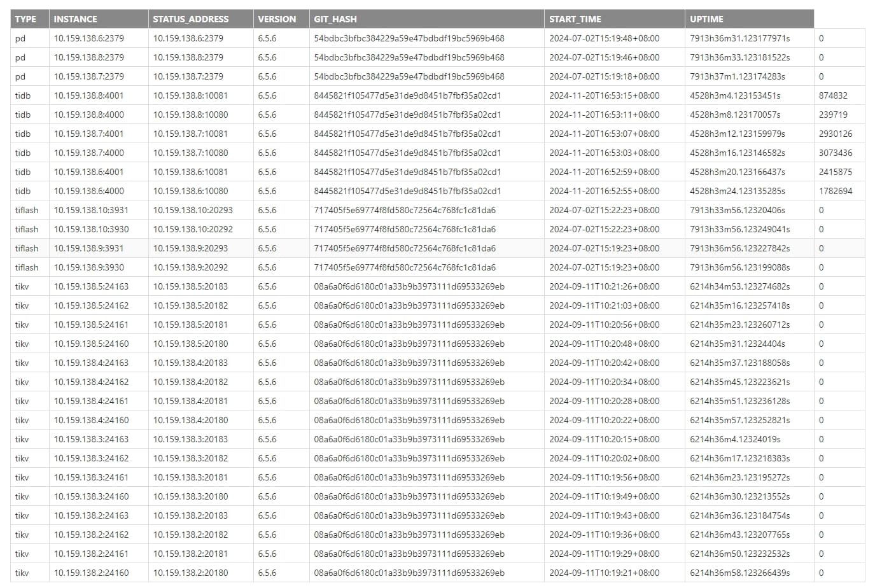Click start time 2024-09-11T10:19:21+08:00
This screenshot has height=588, width=875.
pos(604,573)
